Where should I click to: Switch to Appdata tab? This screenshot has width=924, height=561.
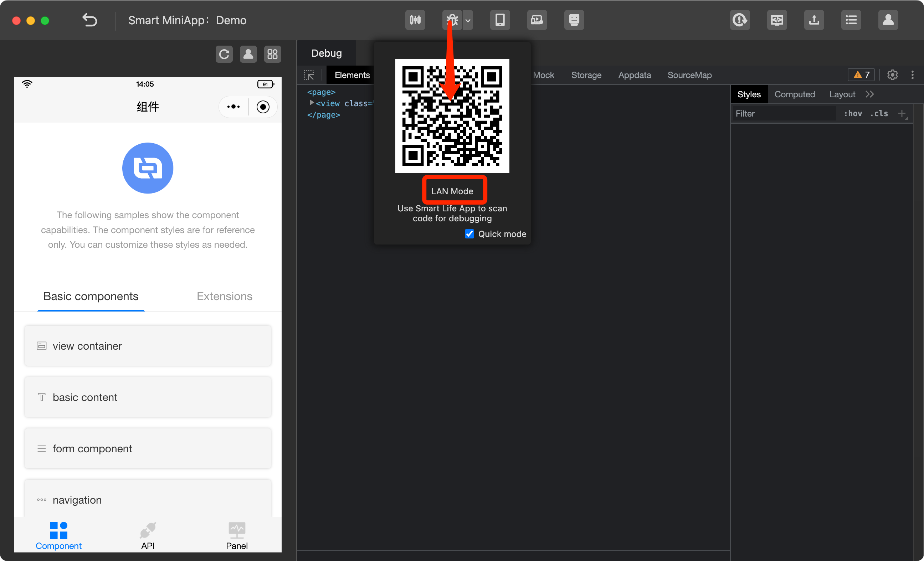click(x=635, y=75)
